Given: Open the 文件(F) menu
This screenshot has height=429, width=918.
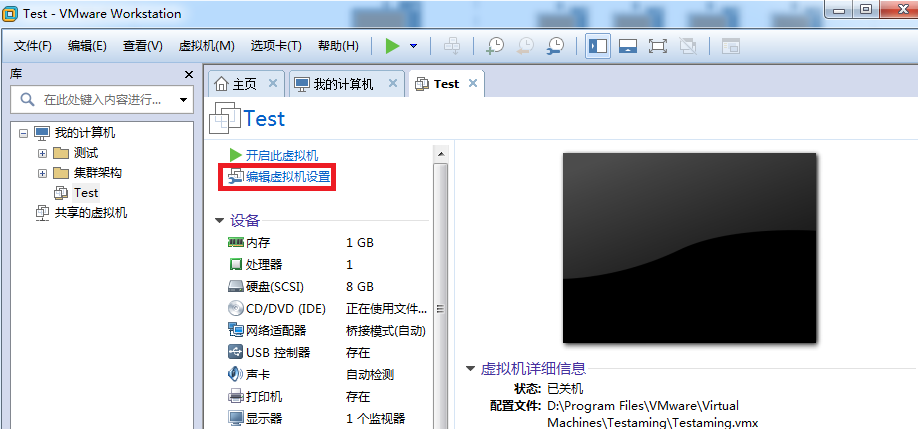Looking at the screenshot, I should tap(33, 46).
